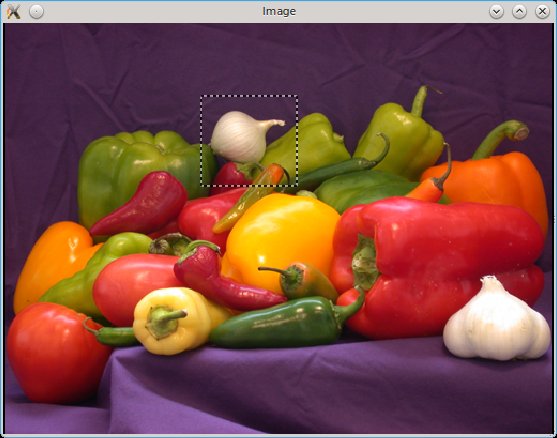Select the orange pepper on the far left
Viewport: 557px width, 438px height.
click(x=53, y=265)
